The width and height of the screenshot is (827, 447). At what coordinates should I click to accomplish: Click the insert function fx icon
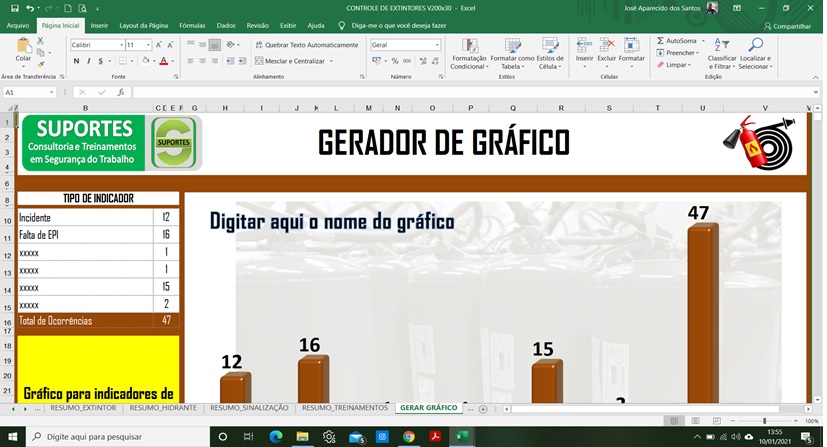121,92
